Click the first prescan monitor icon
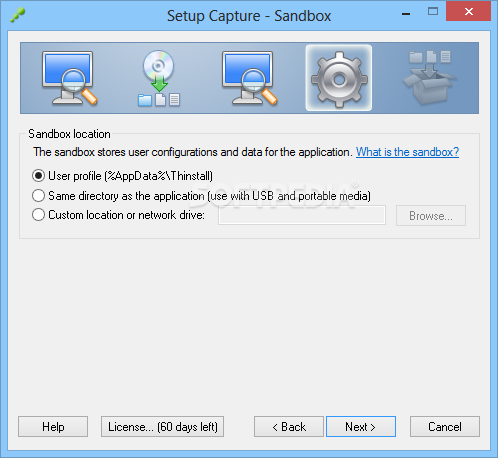498x458 pixels. point(70,78)
